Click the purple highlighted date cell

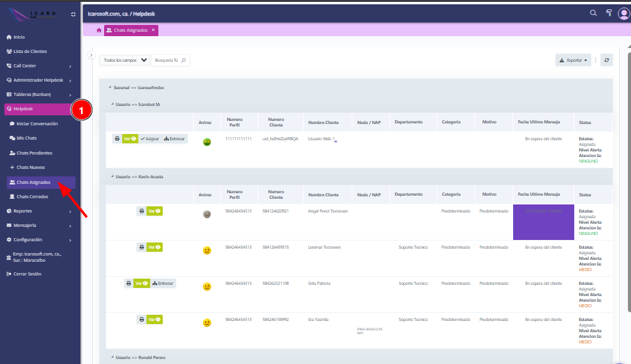(543, 222)
